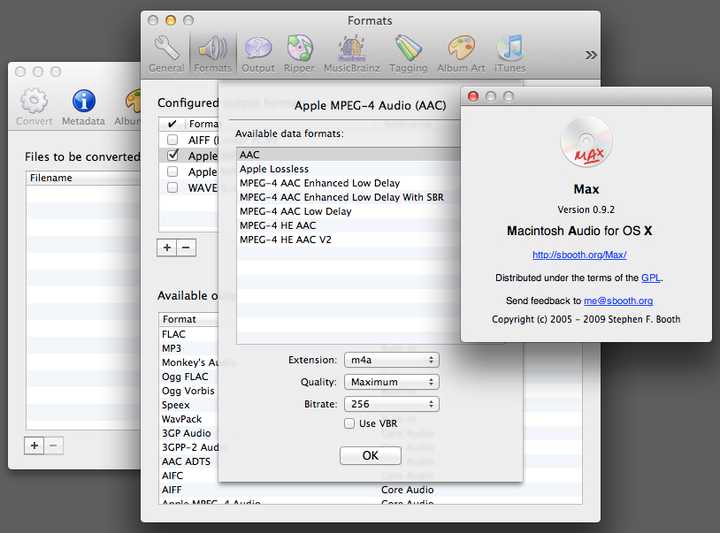Remove configured output format with minus button

(x=186, y=247)
